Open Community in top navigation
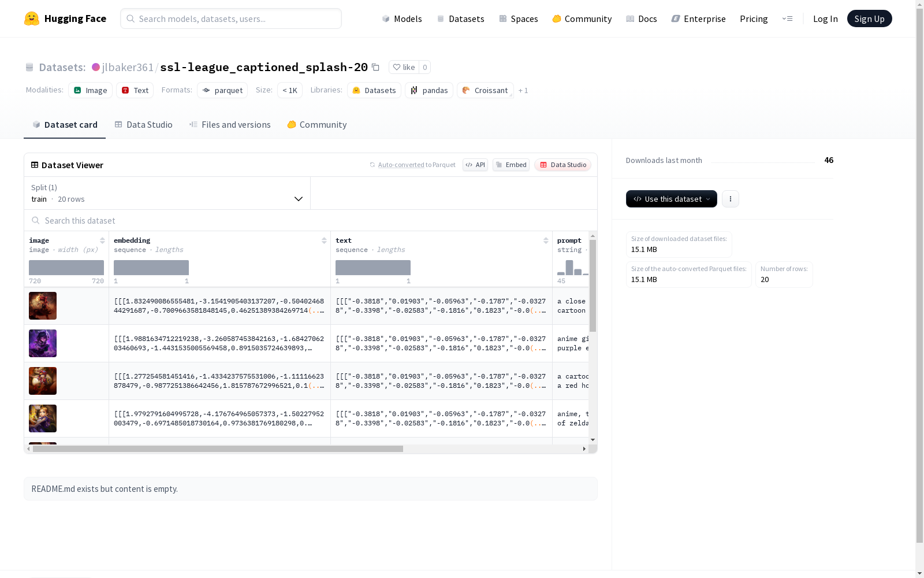Screen dimensions: 924x578 [582, 18]
